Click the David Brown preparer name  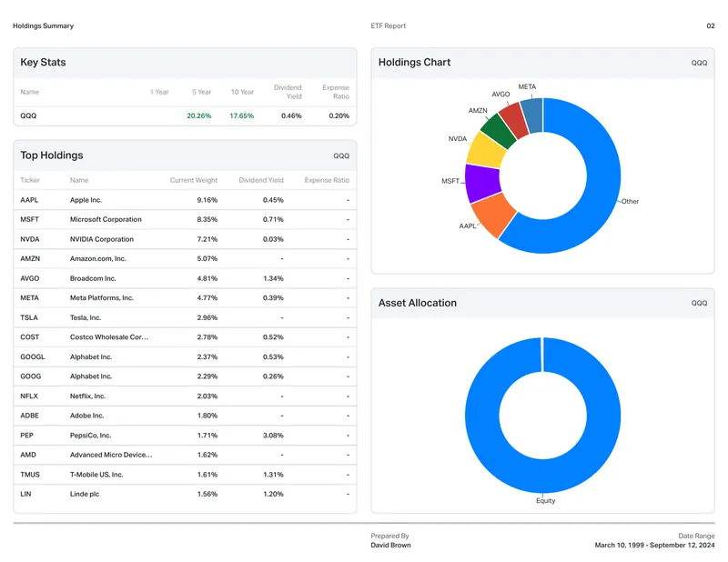pyautogui.click(x=390, y=546)
